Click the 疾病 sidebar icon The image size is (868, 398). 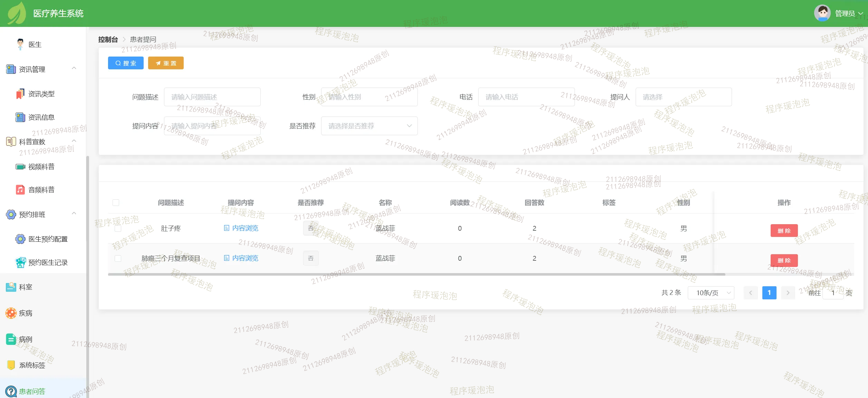(x=11, y=313)
